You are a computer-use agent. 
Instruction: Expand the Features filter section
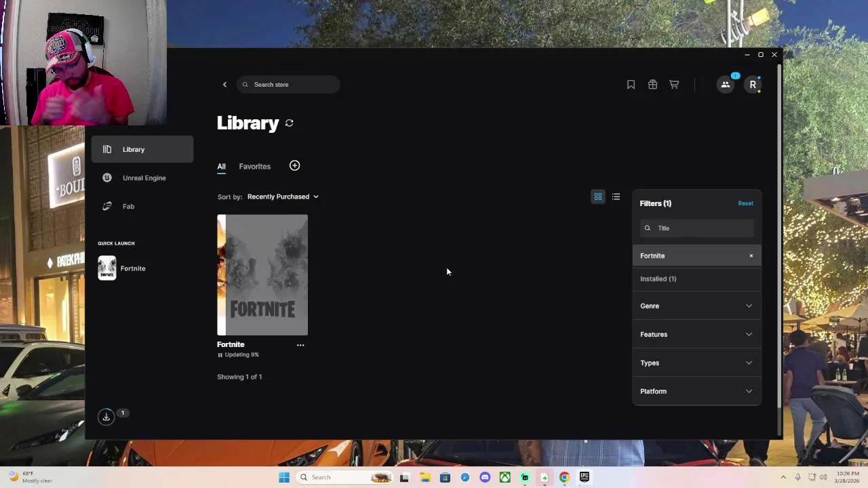[x=697, y=334]
